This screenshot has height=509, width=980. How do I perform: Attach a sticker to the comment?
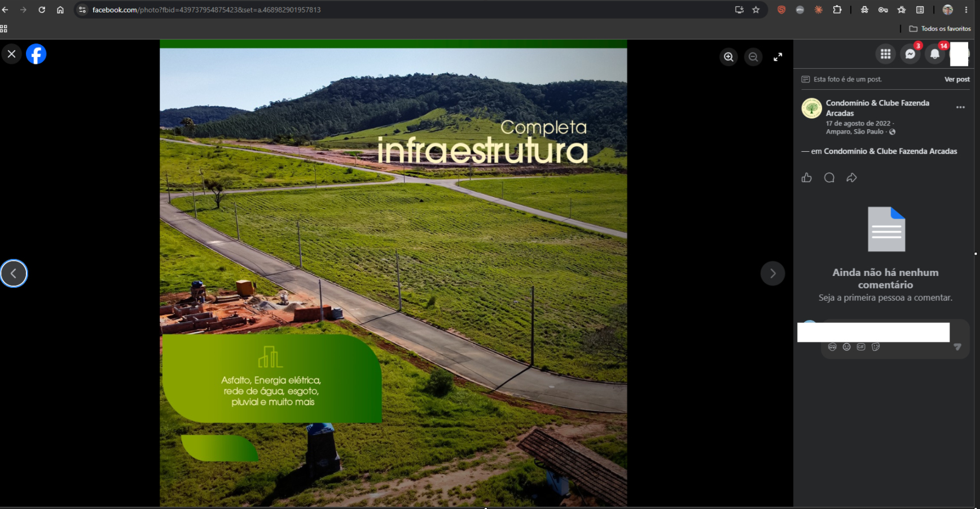pos(876,347)
